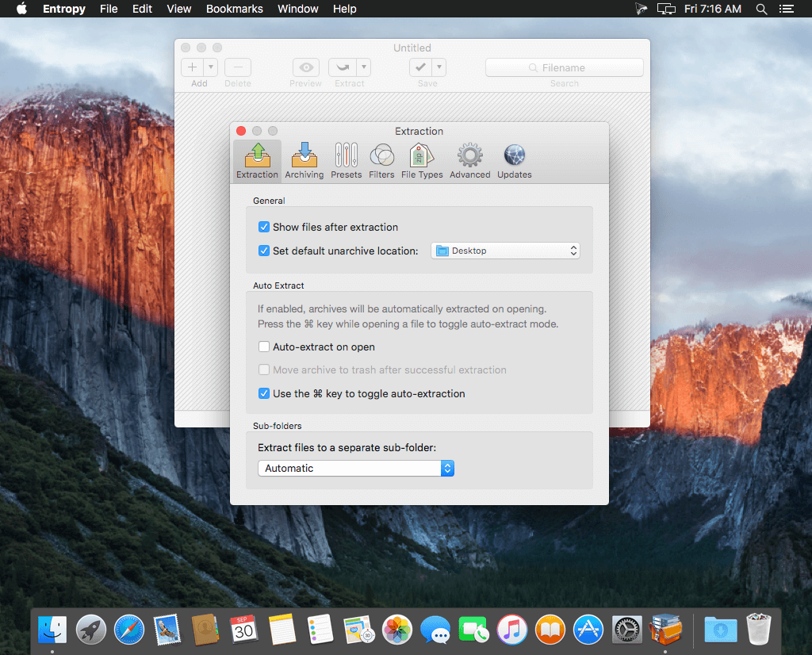Viewport: 812px width, 655px height.
Task: Open the Edit menu
Action: click(142, 9)
